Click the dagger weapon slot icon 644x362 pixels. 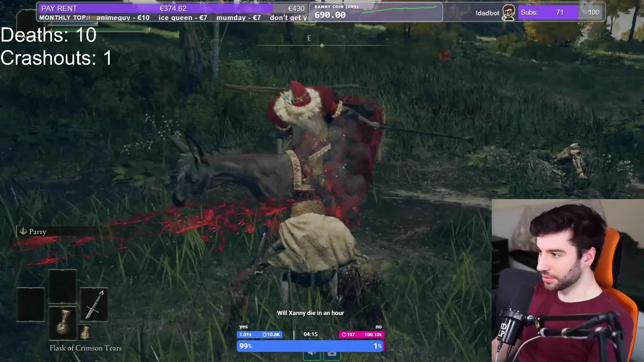[94, 305]
